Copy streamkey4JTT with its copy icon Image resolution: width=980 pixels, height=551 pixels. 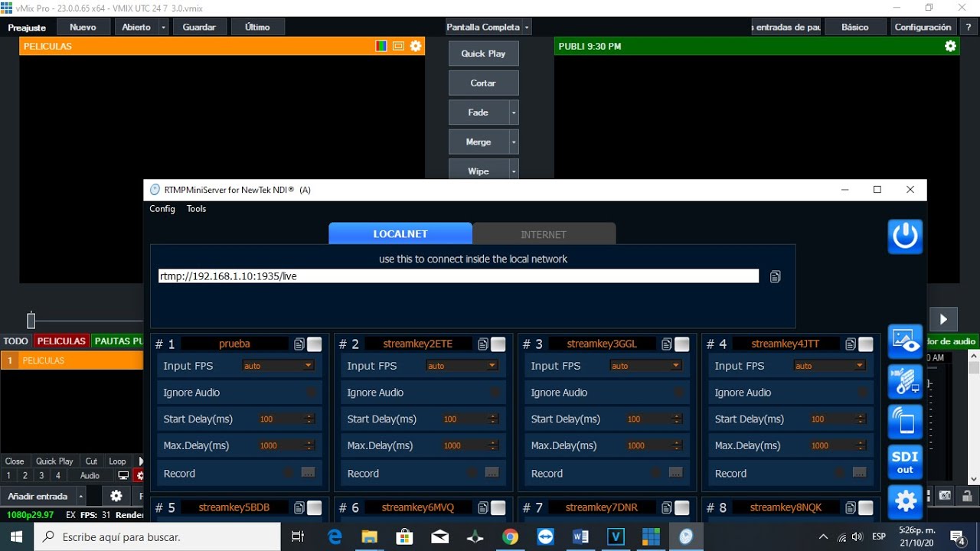pos(850,344)
